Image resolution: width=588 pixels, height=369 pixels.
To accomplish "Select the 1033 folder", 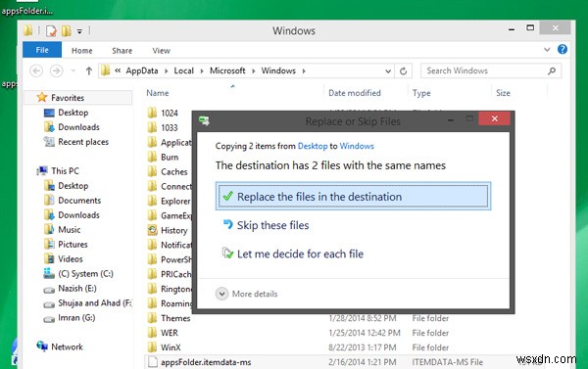I will pos(170,128).
